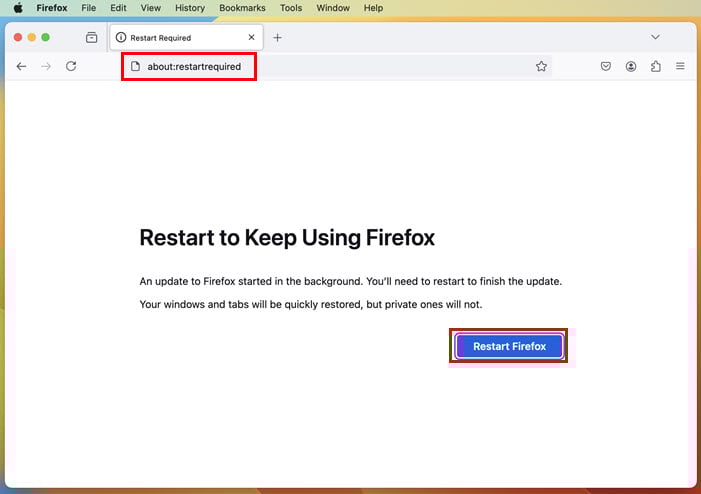Open the Extensions puzzle icon
This screenshot has height=494, width=701.
coord(655,66)
